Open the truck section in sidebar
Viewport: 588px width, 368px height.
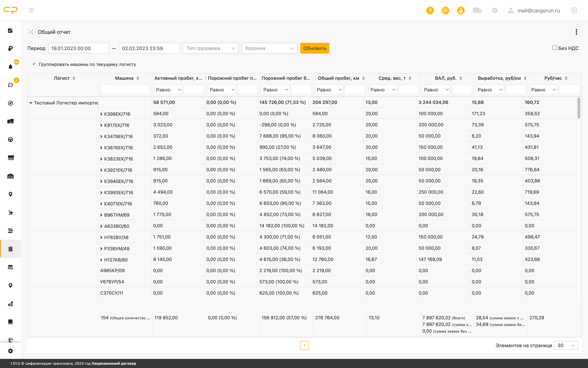[10, 121]
